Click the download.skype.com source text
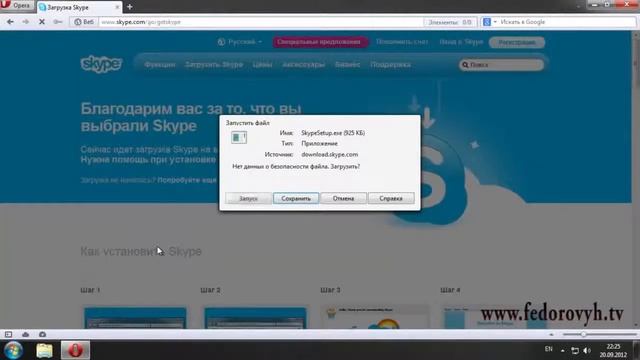 click(x=329, y=155)
